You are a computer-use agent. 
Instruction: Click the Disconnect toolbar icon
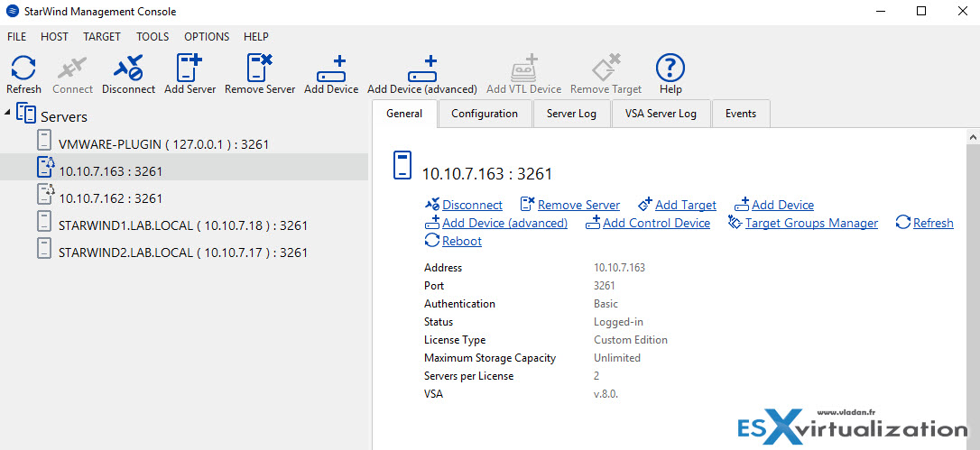[128, 68]
